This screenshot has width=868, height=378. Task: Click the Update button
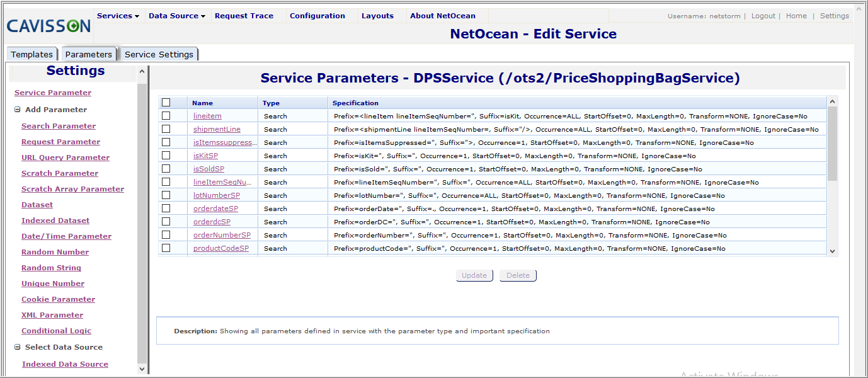[474, 275]
